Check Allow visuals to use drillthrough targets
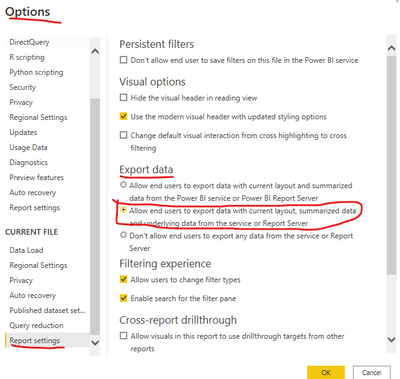The height and width of the screenshot is (379, 400). pos(123,336)
